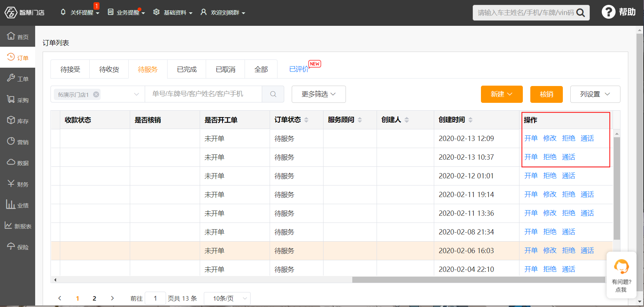Click 通话 for order 2020-02-06 16:03

tap(587, 251)
